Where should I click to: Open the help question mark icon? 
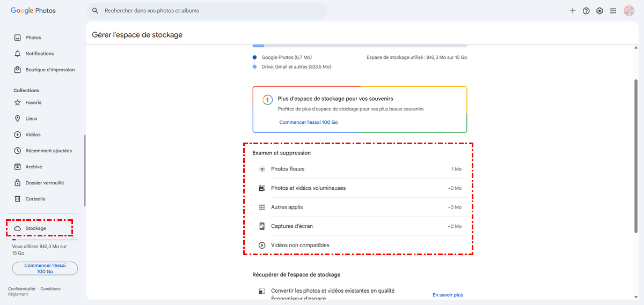(586, 11)
